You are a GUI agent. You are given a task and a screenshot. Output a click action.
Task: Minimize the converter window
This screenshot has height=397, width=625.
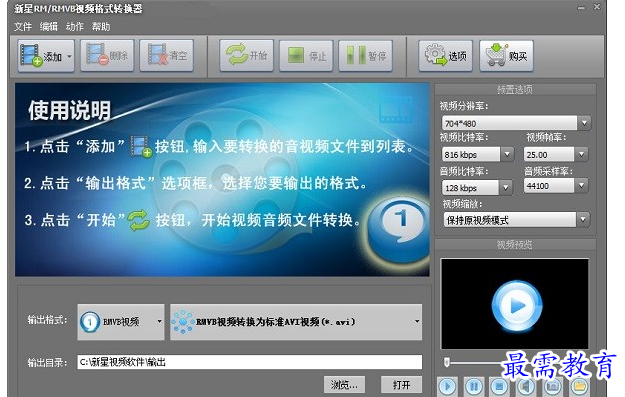click(581, 8)
